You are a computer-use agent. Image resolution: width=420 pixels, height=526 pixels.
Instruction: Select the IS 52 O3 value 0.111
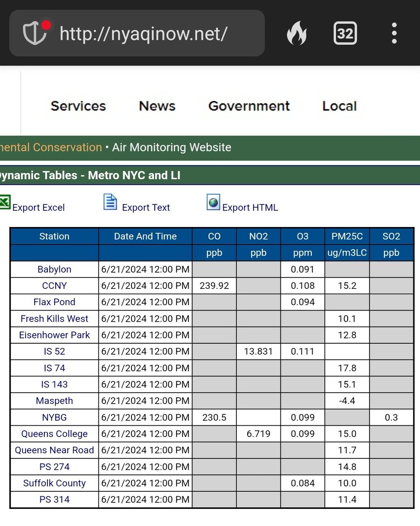pyautogui.click(x=303, y=352)
